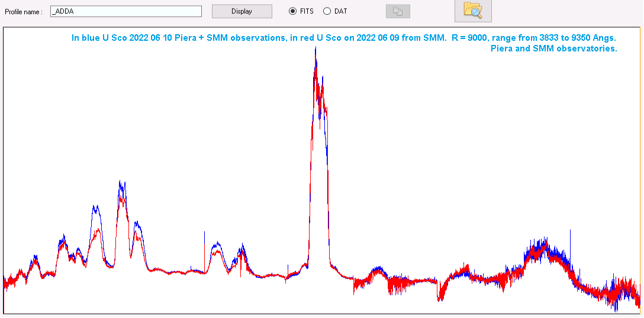644x318 pixels.
Task: Select the DAT radio button
Action: pyautogui.click(x=327, y=11)
